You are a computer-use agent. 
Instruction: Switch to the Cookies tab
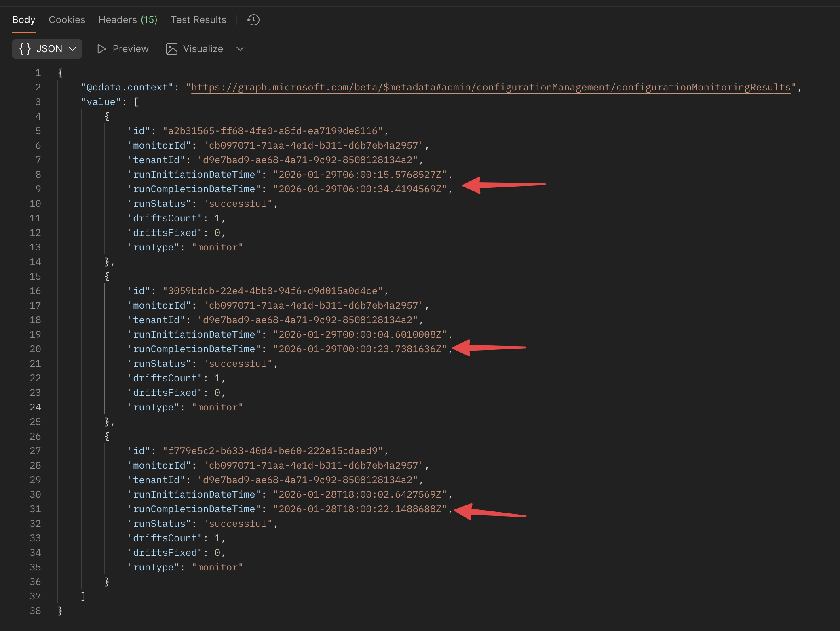click(x=67, y=20)
